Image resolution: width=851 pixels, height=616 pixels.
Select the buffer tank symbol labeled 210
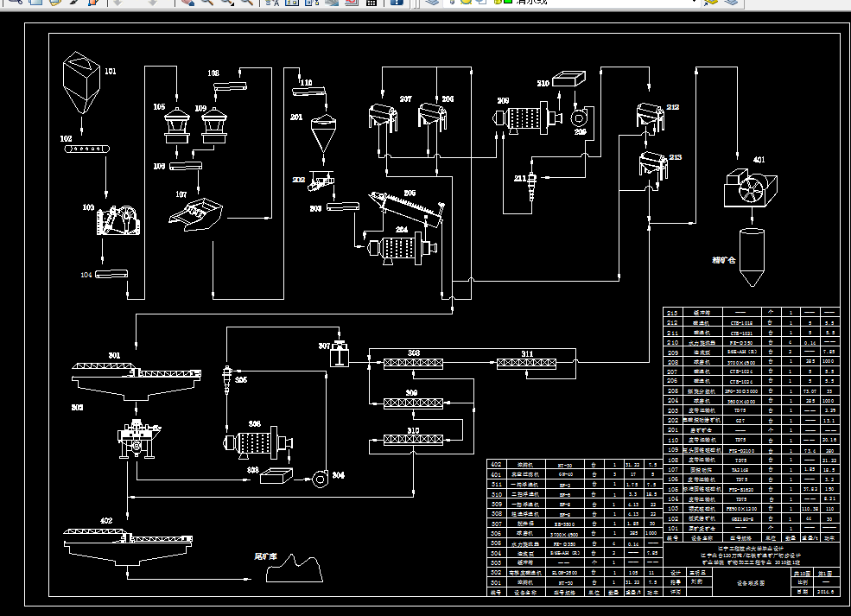point(568,79)
